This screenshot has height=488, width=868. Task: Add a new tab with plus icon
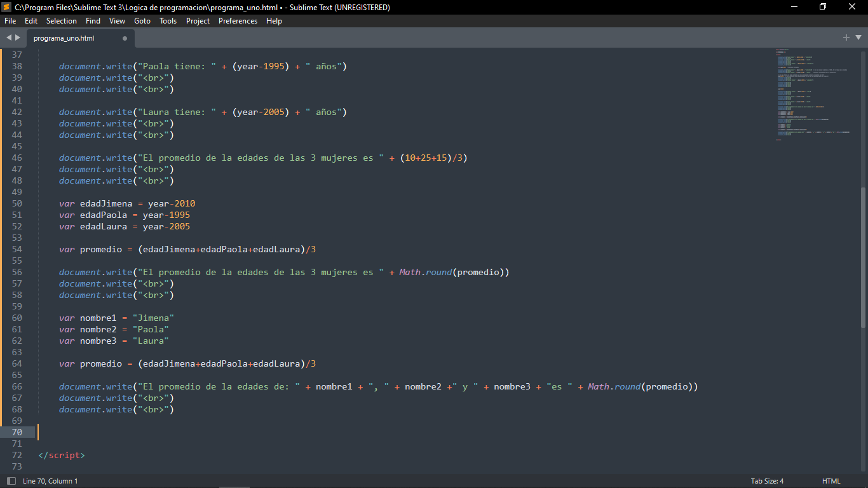coord(846,37)
